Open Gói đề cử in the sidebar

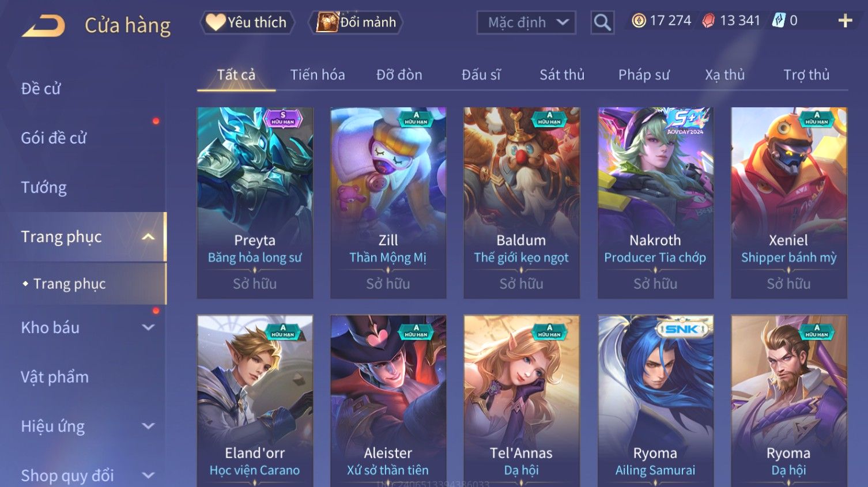tap(54, 138)
